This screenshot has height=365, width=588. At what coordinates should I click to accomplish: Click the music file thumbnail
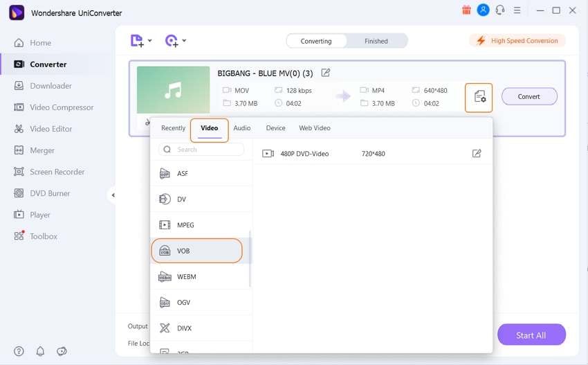[x=173, y=90]
